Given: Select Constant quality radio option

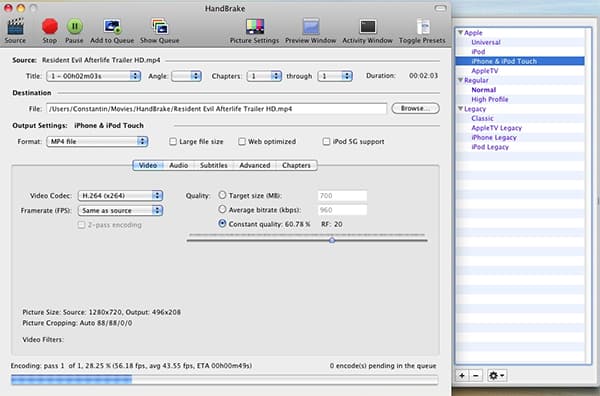Looking at the screenshot, I should 222,223.
